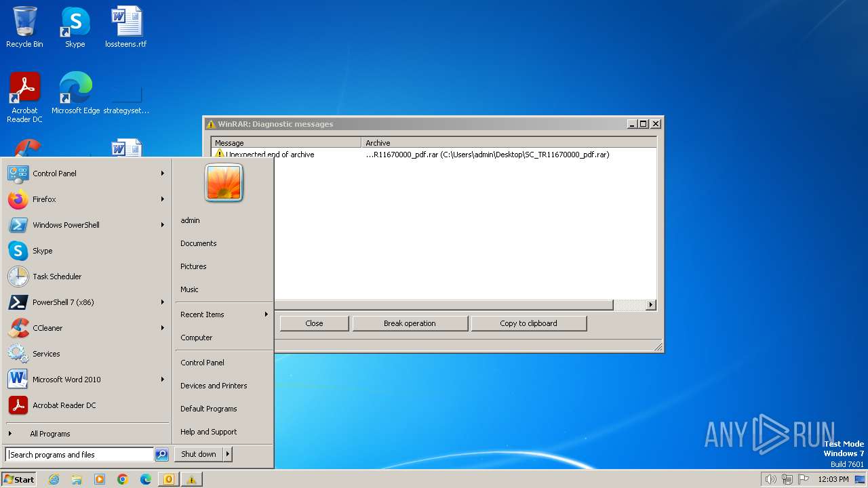Switch to the Outlook taskbar item
The height and width of the screenshot is (488, 868).
click(169, 479)
